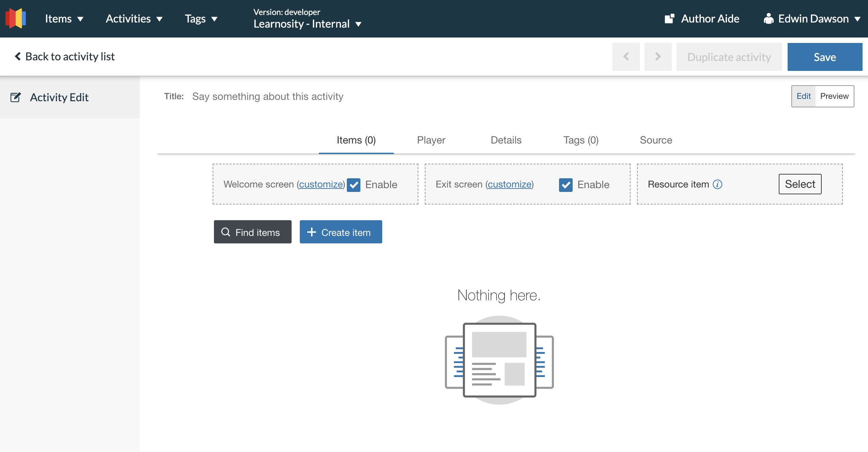
Task: Open the Items navigation dropdown
Action: point(64,18)
